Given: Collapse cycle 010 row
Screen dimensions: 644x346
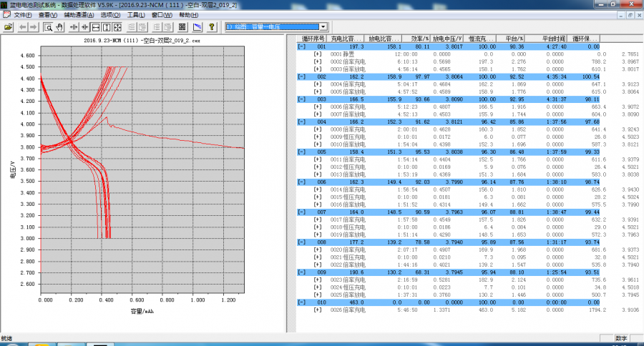Looking at the screenshot, I should 302,302.
